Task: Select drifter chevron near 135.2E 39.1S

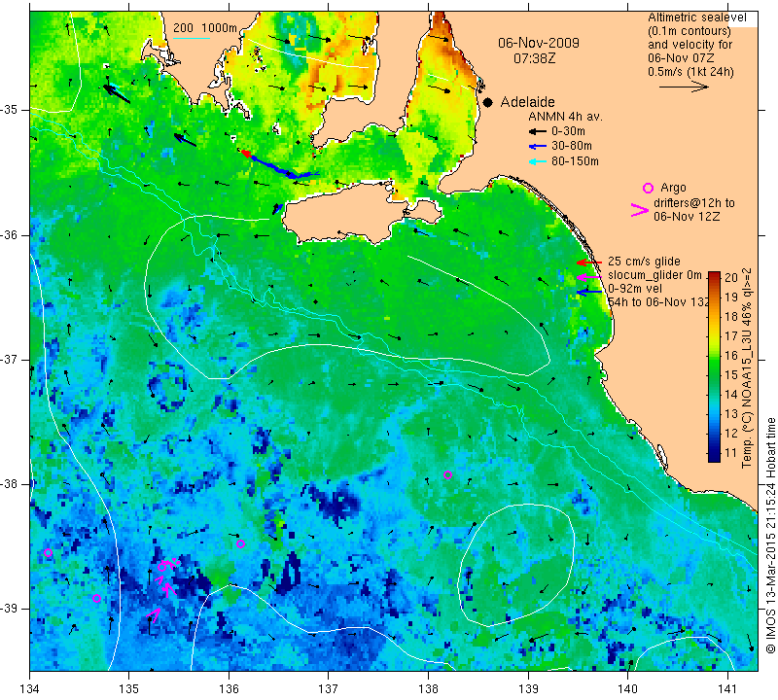Action: tap(154, 615)
